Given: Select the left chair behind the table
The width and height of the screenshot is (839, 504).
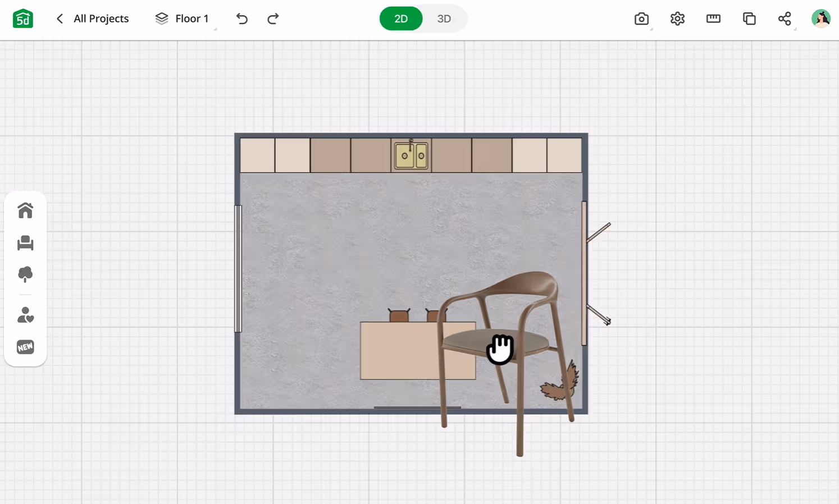Looking at the screenshot, I should [x=399, y=315].
